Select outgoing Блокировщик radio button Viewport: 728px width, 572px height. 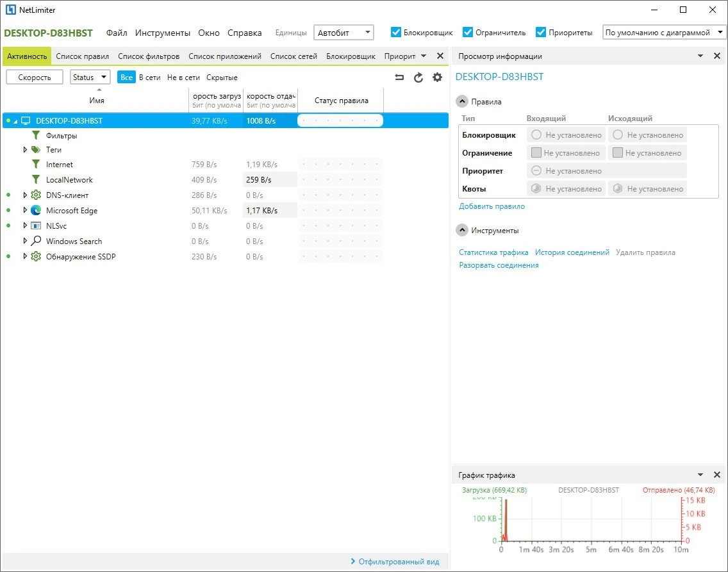point(618,135)
